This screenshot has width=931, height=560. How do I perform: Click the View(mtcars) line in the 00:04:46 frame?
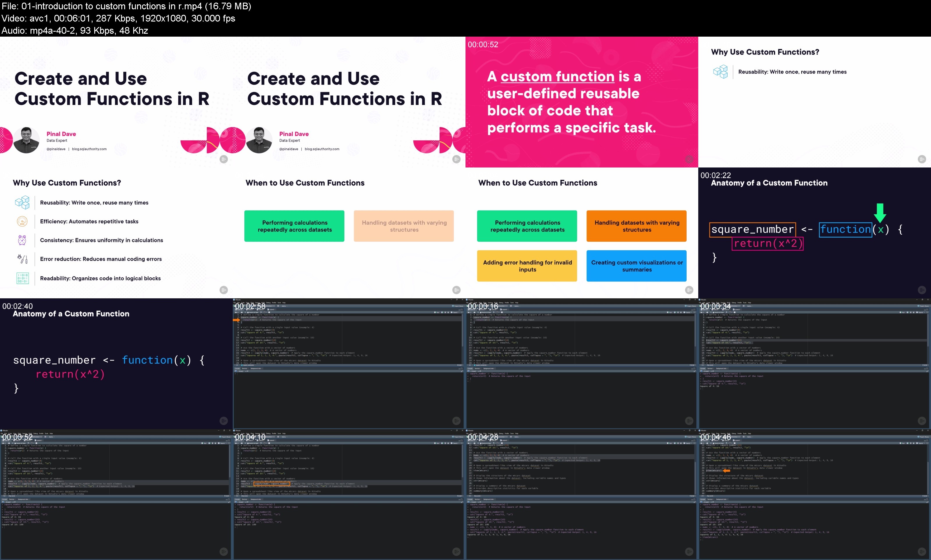(x=714, y=470)
